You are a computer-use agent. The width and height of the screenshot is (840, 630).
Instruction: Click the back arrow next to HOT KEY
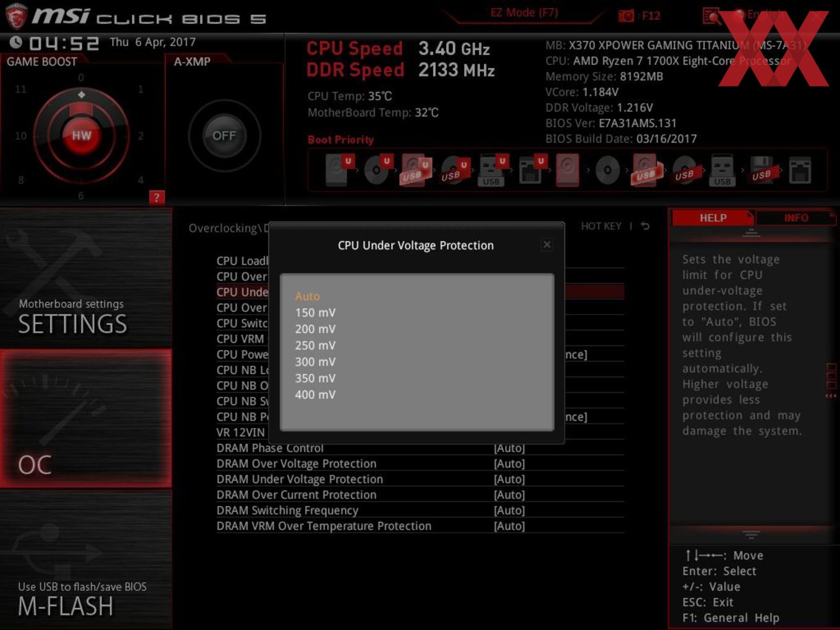coord(645,226)
